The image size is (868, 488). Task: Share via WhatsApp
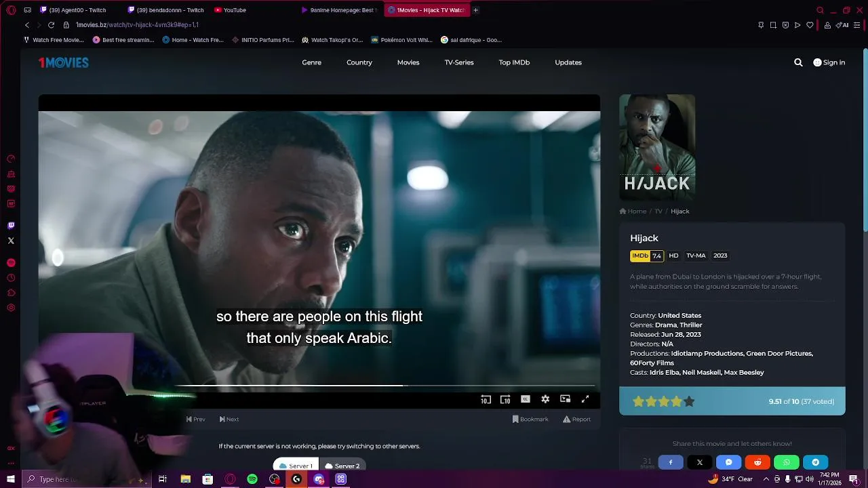(x=787, y=462)
